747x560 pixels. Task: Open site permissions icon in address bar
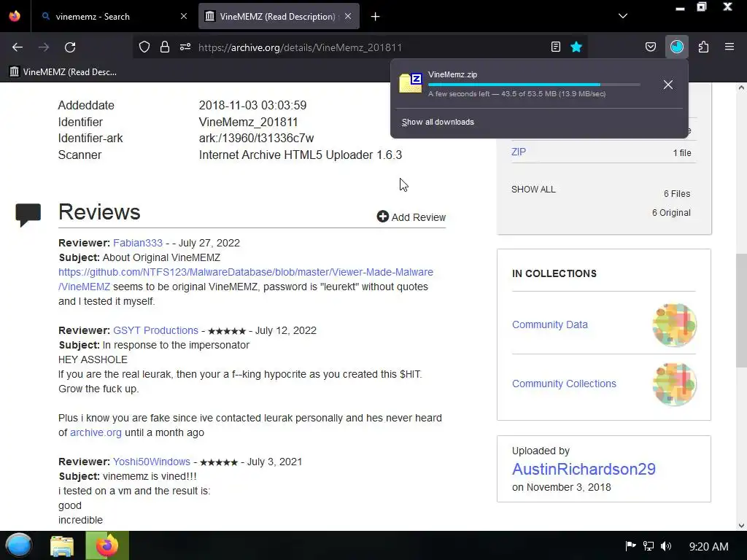coord(185,47)
